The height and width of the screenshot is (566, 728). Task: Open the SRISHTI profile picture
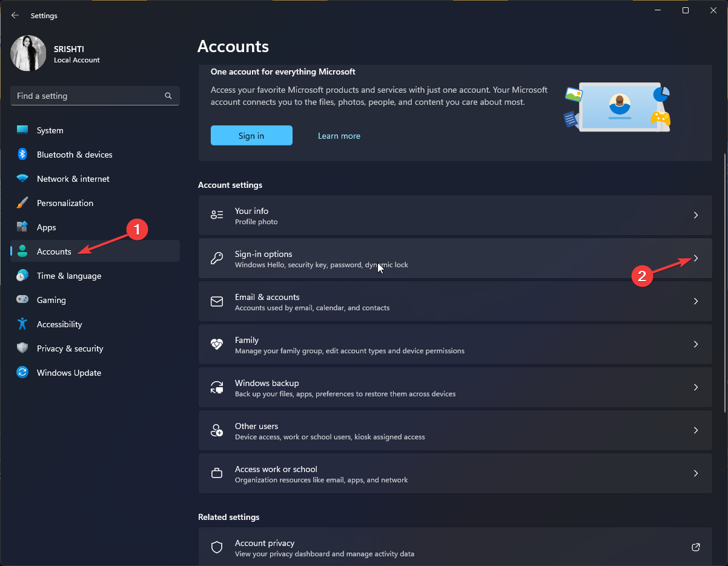click(28, 53)
